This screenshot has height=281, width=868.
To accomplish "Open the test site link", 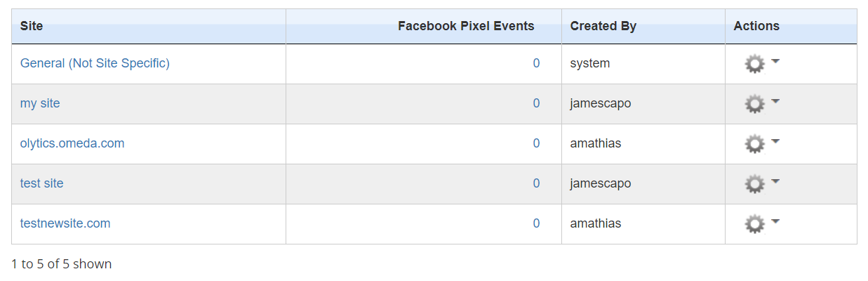I will [x=42, y=183].
